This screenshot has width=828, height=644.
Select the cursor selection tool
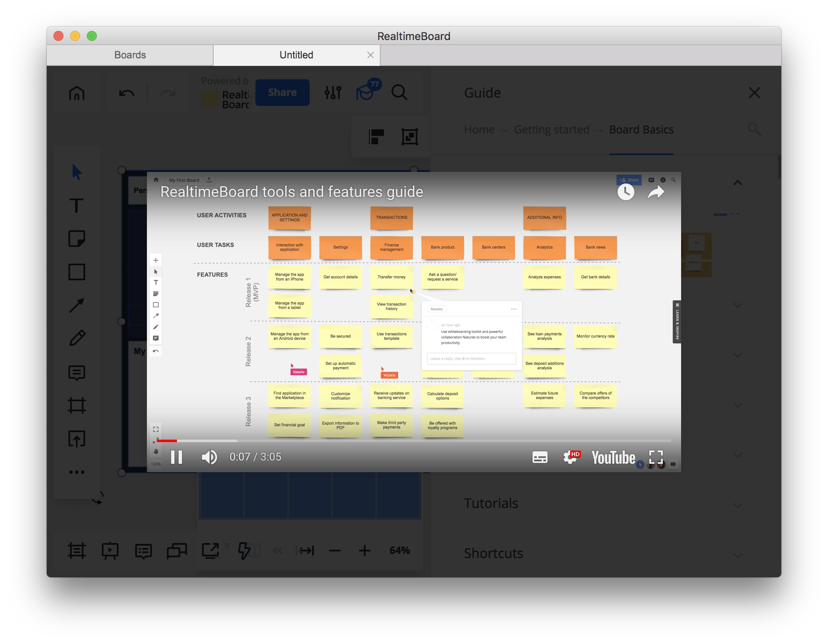pyautogui.click(x=77, y=172)
